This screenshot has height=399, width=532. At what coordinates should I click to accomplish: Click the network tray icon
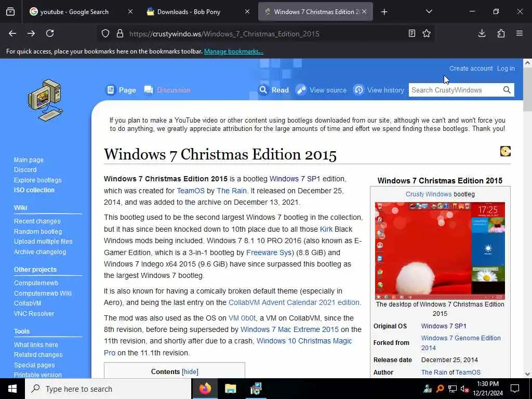tap(453, 389)
